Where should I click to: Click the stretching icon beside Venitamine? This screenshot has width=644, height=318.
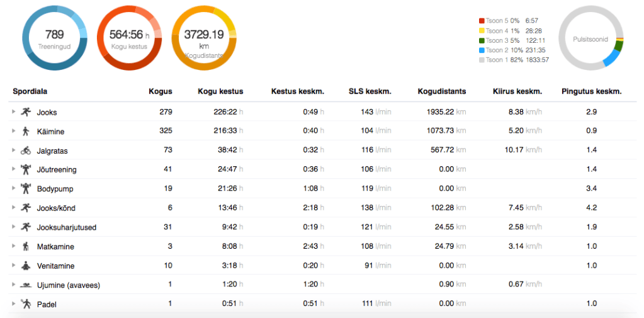[25, 266]
